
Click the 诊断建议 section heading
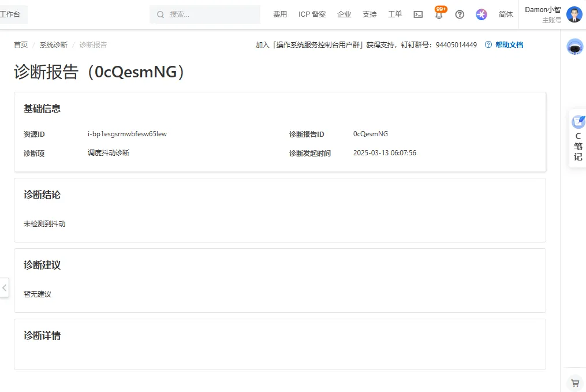(42, 265)
